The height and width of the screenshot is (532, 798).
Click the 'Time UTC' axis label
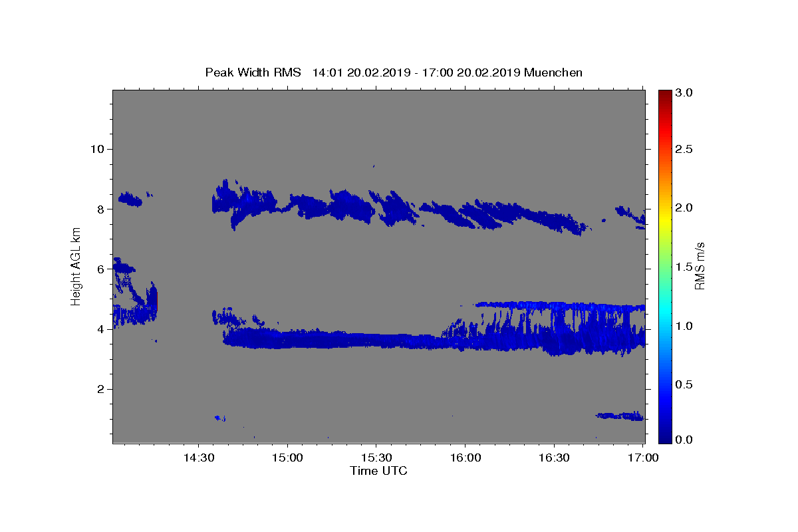378,471
